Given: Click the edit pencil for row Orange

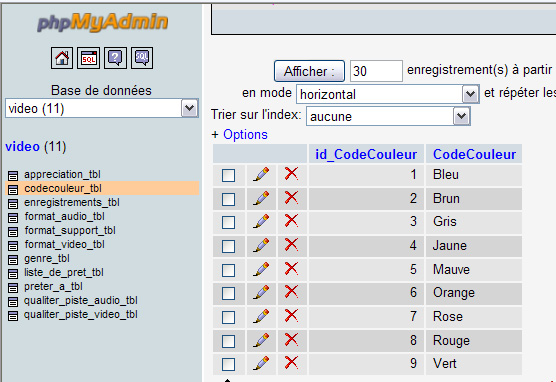Looking at the screenshot, I should [261, 292].
